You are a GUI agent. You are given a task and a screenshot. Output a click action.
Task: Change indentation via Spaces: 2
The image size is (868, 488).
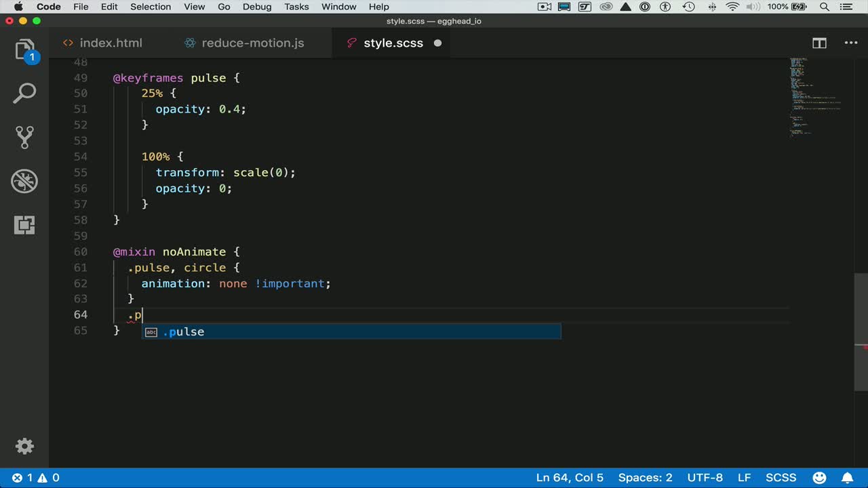click(x=645, y=478)
